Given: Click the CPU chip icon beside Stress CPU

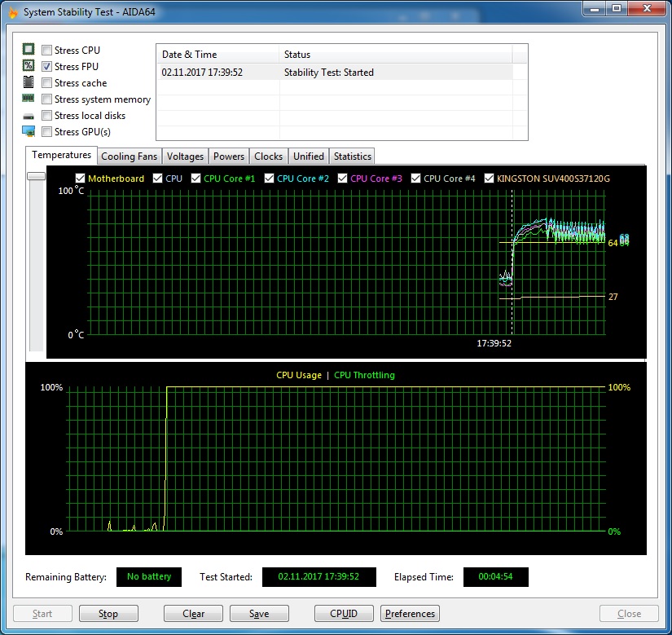Looking at the screenshot, I should coord(29,49).
